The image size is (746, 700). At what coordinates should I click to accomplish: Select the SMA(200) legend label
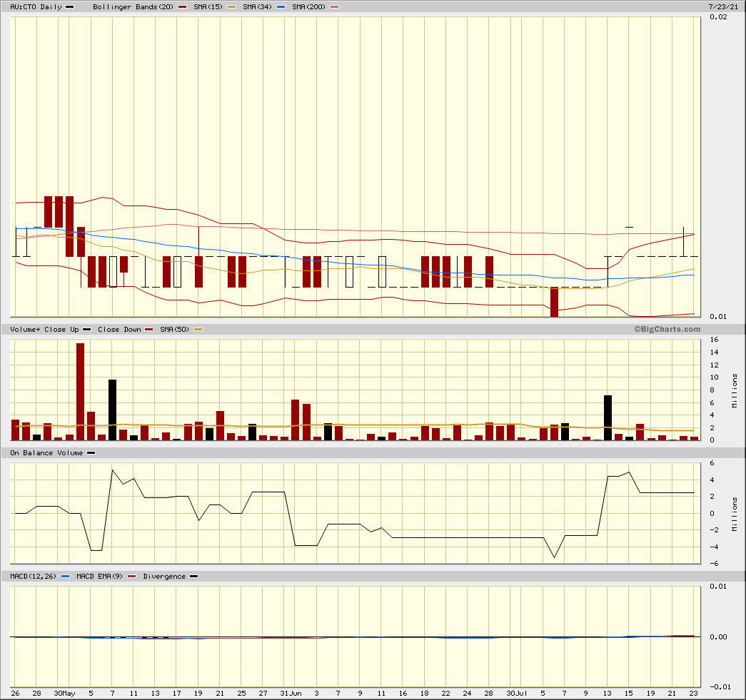tap(309, 7)
